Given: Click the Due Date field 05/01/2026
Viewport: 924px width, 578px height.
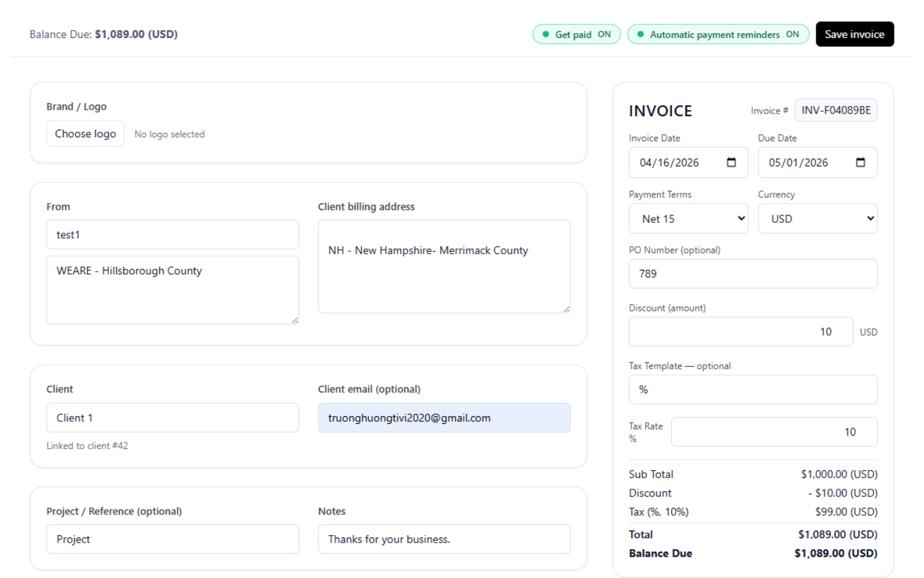Looking at the screenshot, I should [817, 162].
